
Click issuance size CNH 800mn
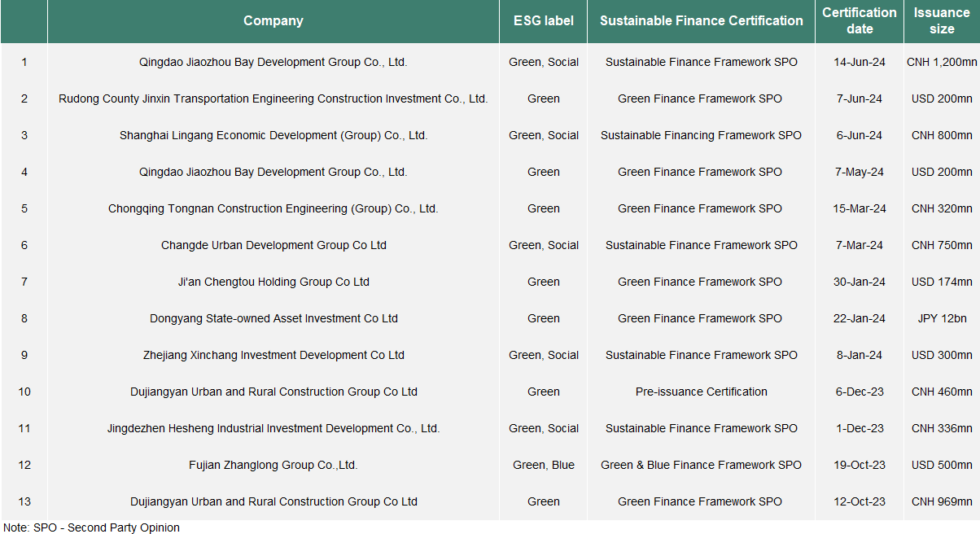(942, 135)
